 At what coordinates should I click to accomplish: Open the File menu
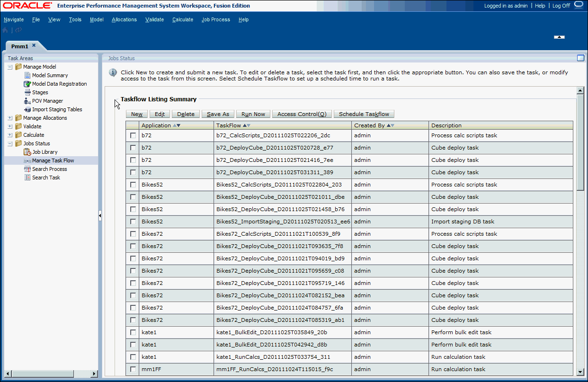pos(36,19)
